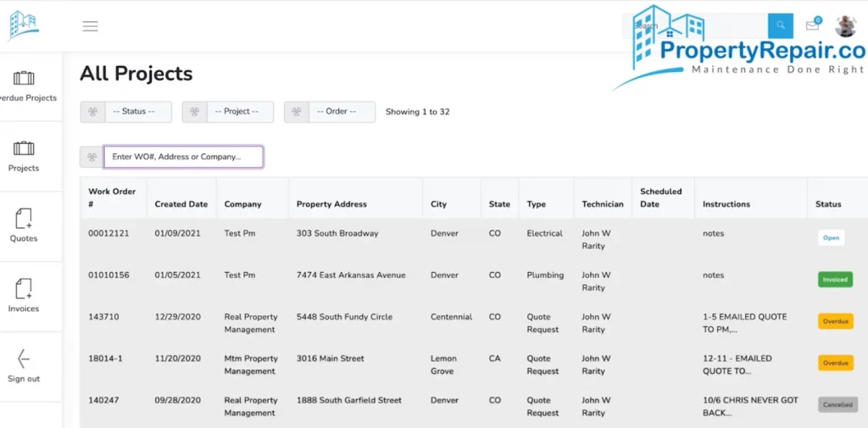Click the Cancelled badge for work order 140247
868x428 pixels.
click(x=837, y=405)
